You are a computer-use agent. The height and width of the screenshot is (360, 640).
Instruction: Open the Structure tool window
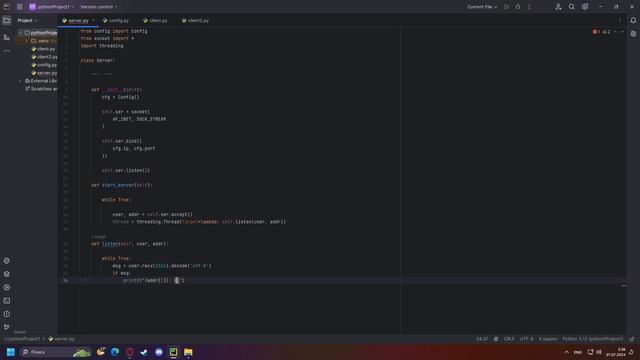(x=7, y=37)
